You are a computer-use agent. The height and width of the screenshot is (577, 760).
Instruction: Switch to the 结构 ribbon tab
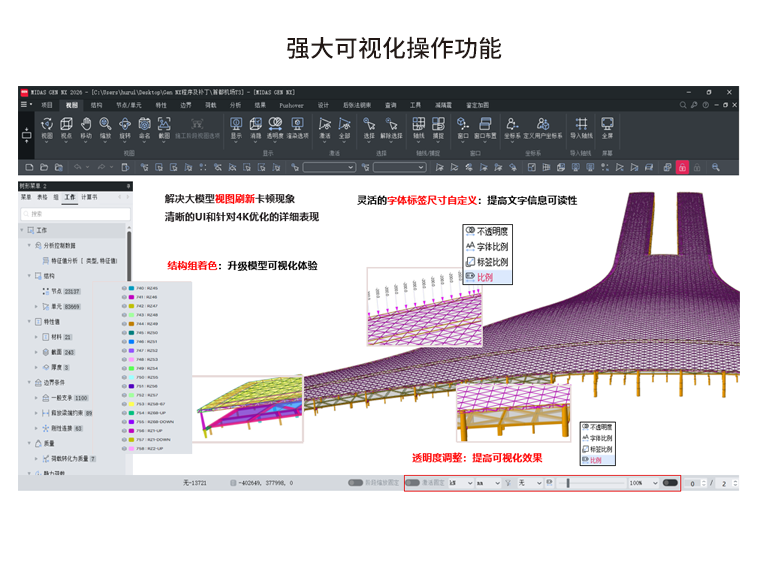click(96, 105)
